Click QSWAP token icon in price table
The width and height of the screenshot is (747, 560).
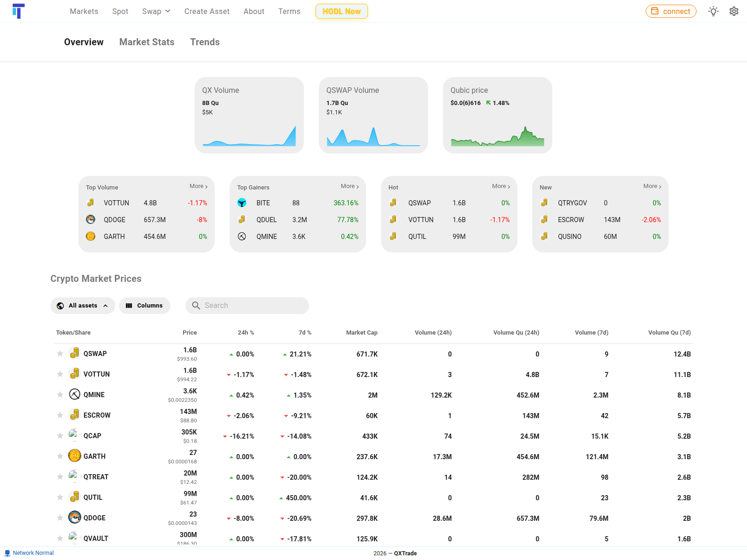[75, 353]
